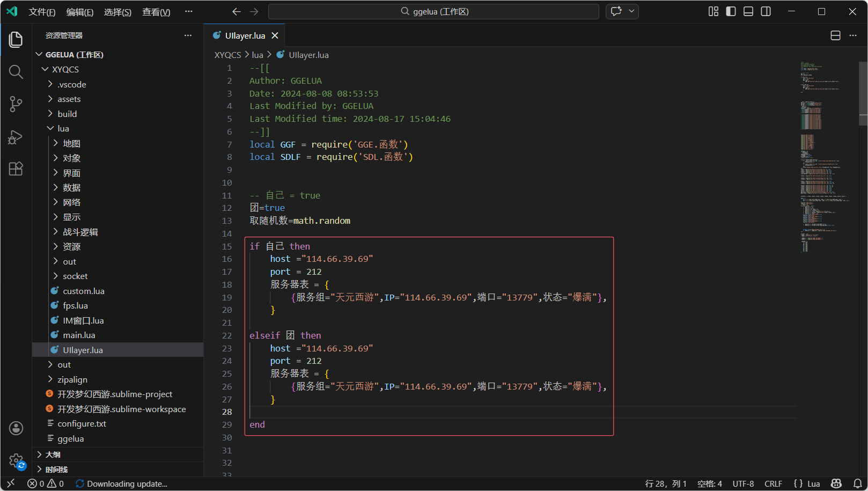This screenshot has width=868, height=491.
Task: Click the ggelua command center search box
Action: click(433, 11)
